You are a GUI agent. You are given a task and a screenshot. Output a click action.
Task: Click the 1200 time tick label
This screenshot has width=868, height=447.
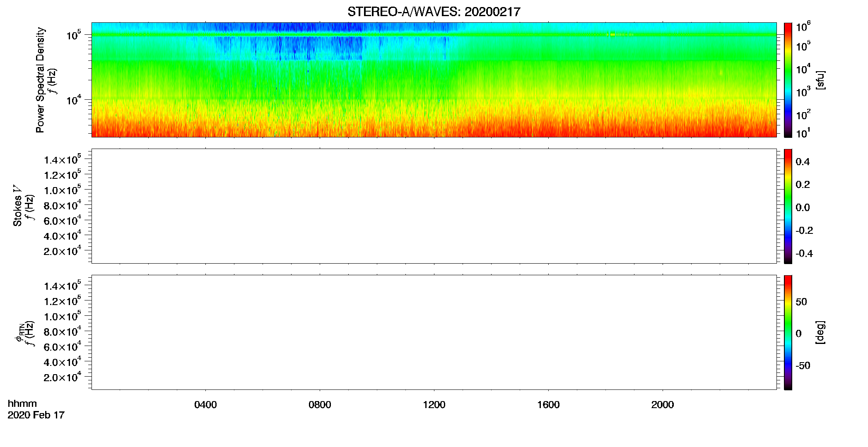click(434, 405)
